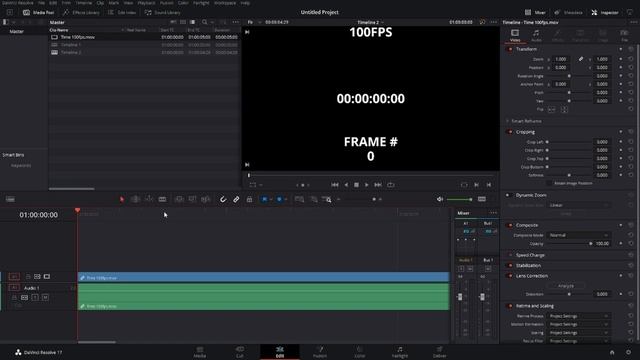The image size is (640, 360).
Task: Click the Replace Clip toolbar icon
Action: (206, 199)
